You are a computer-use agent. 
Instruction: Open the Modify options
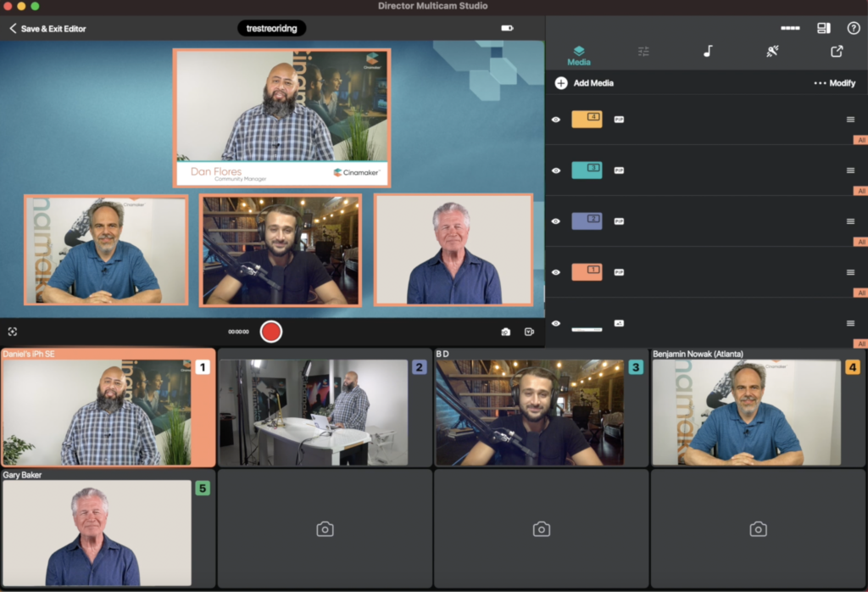[x=835, y=83]
